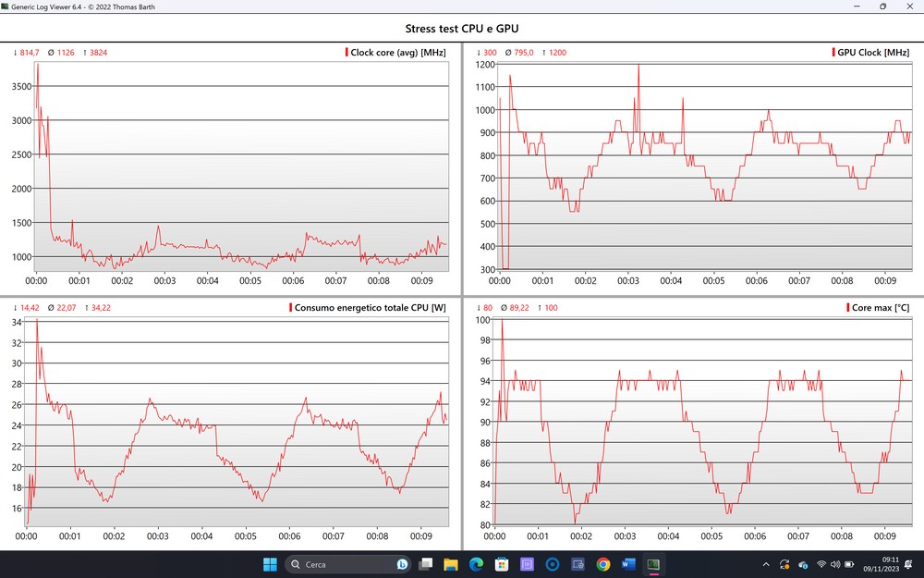Click the 'Core max [°C]' label
This screenshot has width=924, height=578.
[881, 308]
